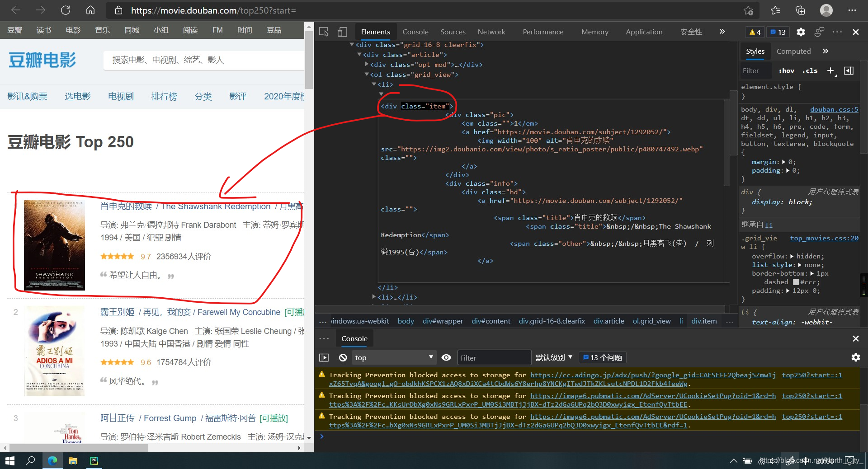Reload the page with refresh icon
The width and height of the screenshot is (868, 469).
pos(66,10)
